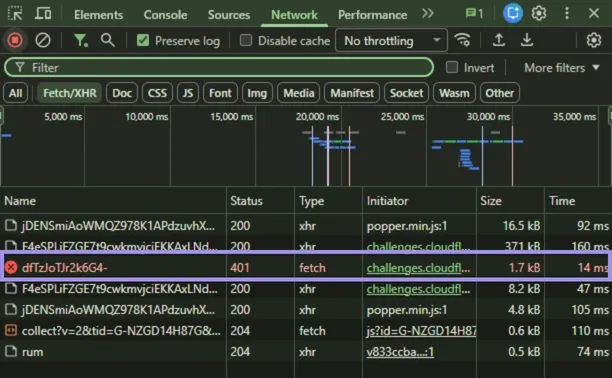The image size is (612, 378).
Task: Toggle the Other filter chip
Action: (500, 93)
